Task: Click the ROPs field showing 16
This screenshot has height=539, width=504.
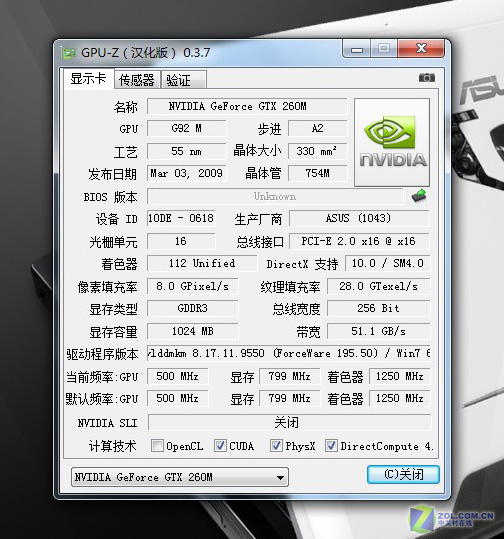Action: (x=181, y=241)
